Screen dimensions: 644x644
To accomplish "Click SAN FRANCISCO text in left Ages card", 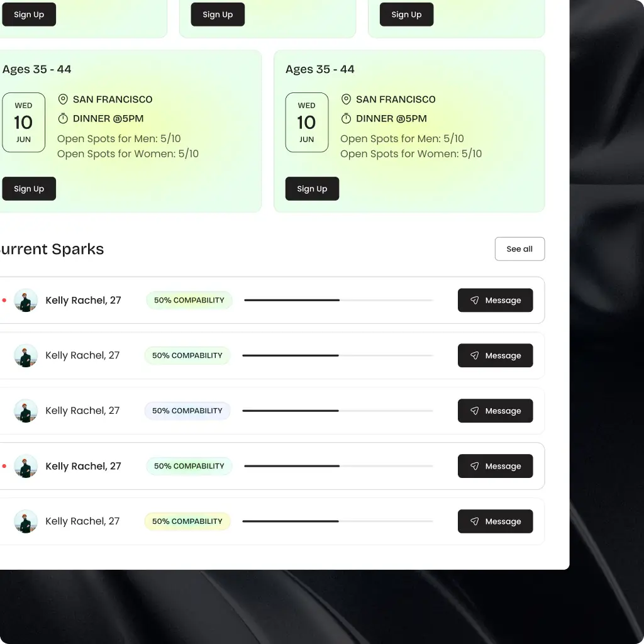I will coord(113,99).
